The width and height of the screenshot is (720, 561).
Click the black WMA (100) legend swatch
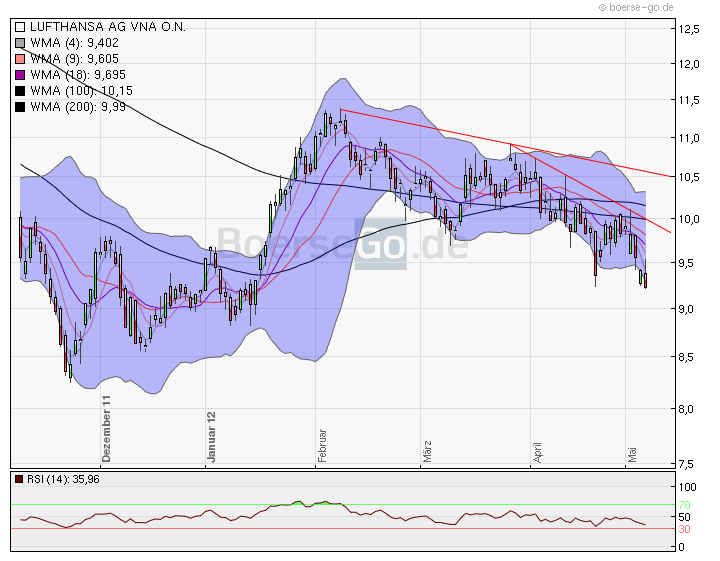point(20,91)
